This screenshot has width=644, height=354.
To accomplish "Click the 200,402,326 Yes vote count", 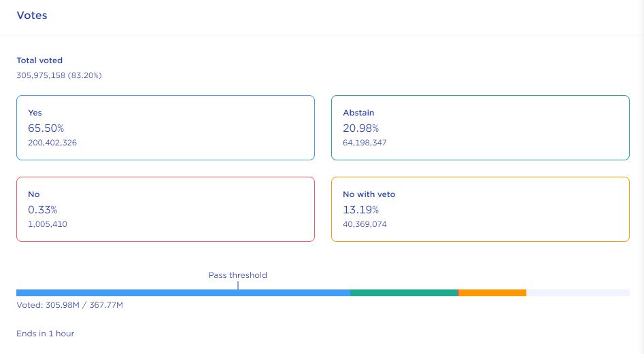I will pos(57,143).
